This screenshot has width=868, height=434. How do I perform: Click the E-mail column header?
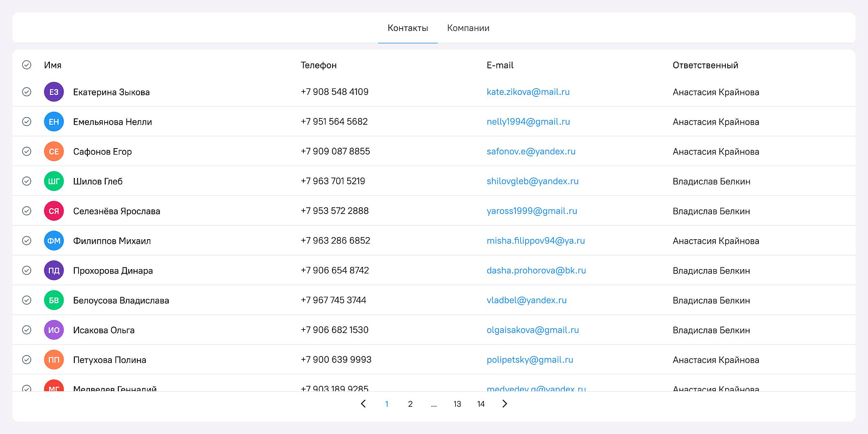pos(500,65)
